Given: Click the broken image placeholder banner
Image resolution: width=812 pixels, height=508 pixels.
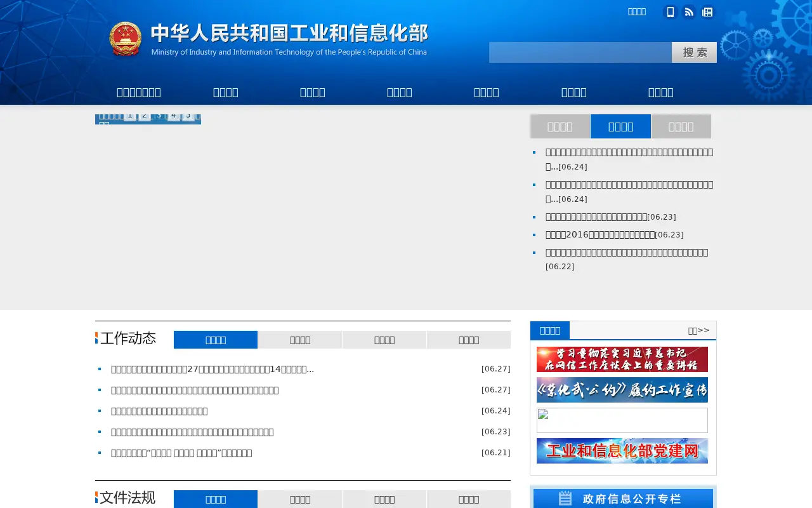Looking at the screenshot, I should [x=622, y=420].
